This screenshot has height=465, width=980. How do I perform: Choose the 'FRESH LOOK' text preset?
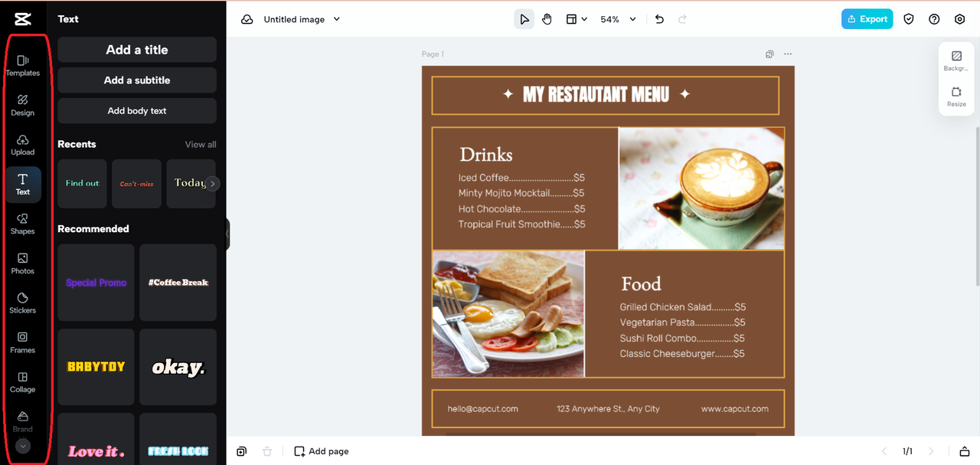pyautogui.click(x=178, y=439)
